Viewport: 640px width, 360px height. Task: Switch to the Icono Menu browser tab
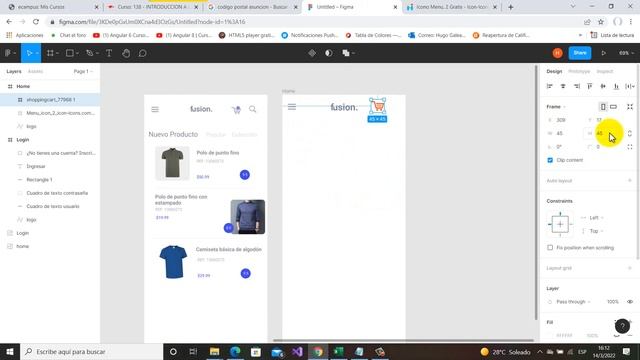point(452,7)
